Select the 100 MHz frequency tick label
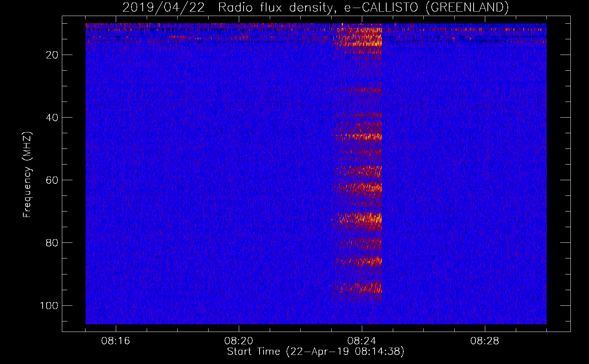The image size is (589, 364). tap(49, 305)
